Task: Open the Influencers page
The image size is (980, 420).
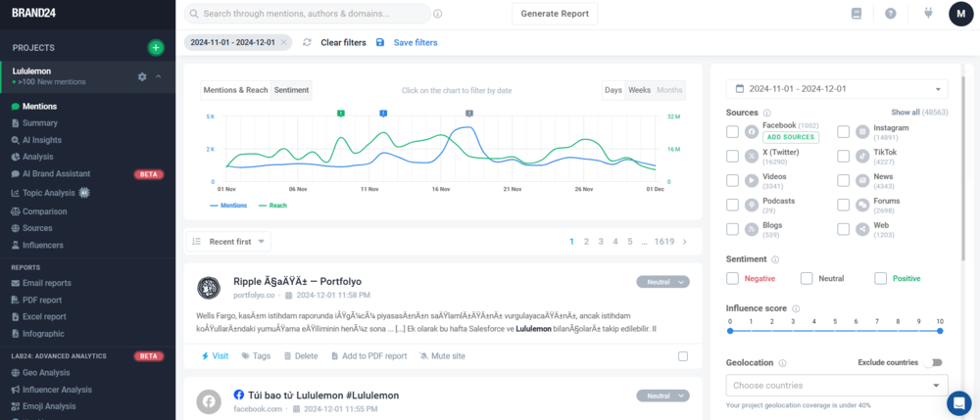Action: 42,246
